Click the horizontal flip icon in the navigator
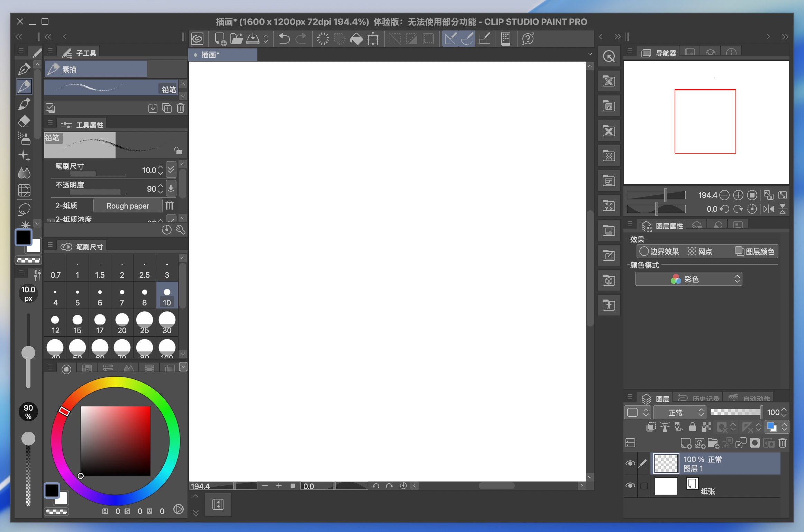 click(769, 209)
